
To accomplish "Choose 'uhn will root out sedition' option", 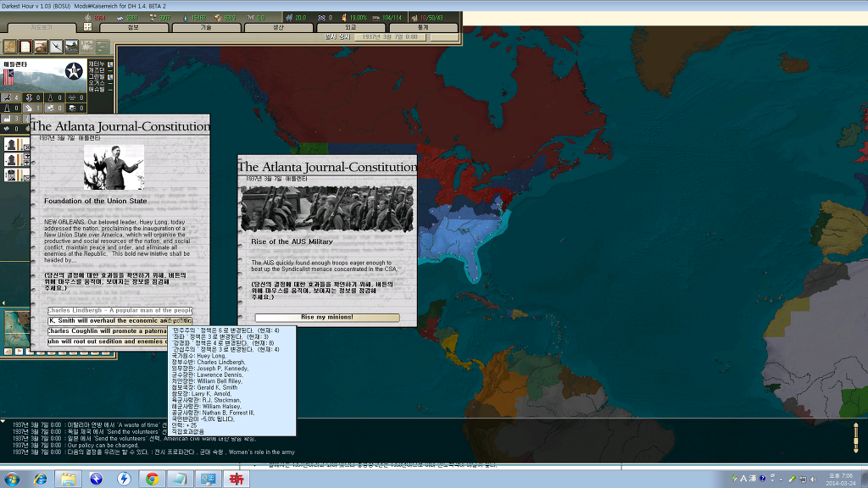I will (108, 341).
